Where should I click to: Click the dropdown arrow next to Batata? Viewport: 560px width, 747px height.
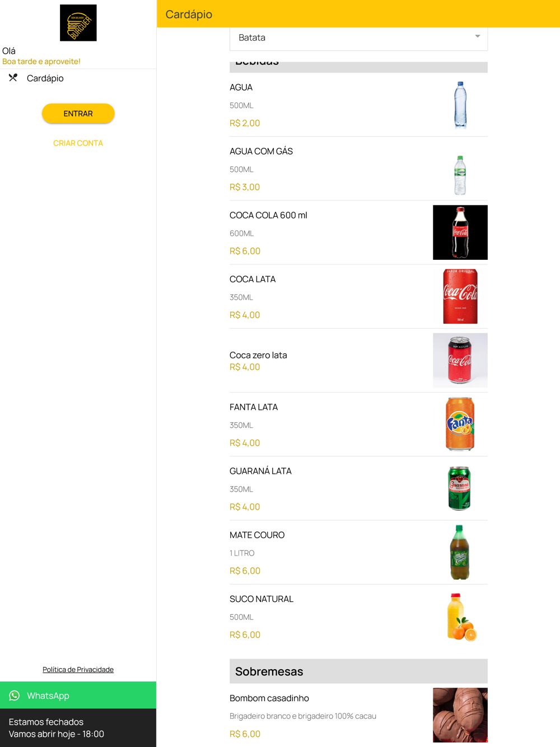[x=478, y=36]
